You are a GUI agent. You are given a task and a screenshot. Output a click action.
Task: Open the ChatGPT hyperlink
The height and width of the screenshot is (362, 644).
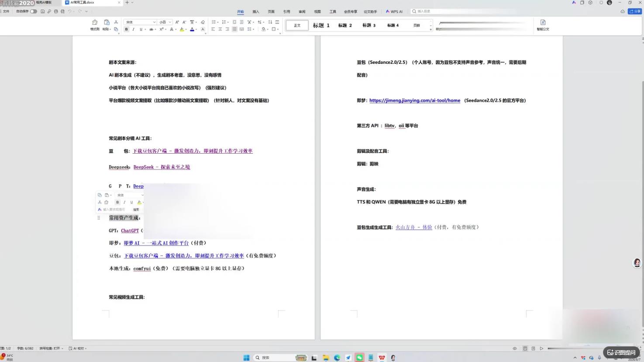point(130,231)
